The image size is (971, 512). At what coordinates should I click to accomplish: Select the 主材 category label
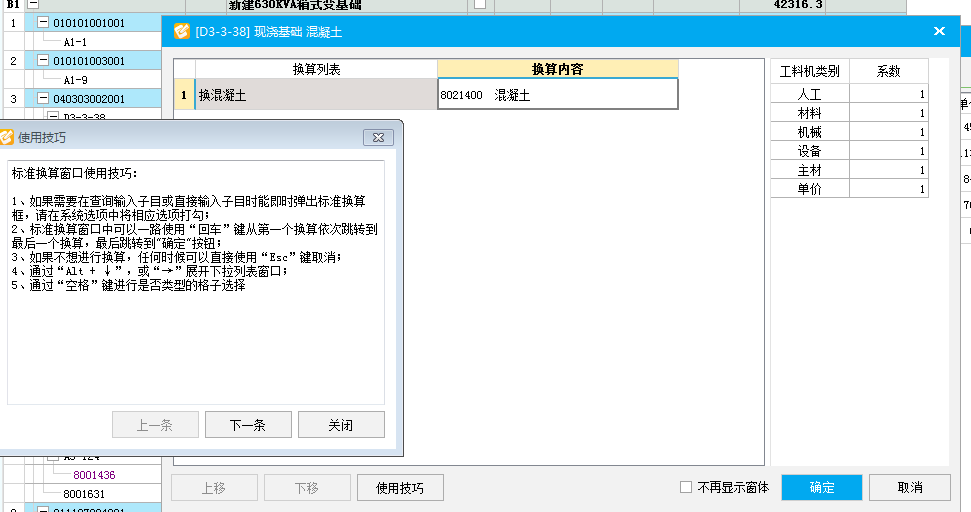[x=809, y=170]
